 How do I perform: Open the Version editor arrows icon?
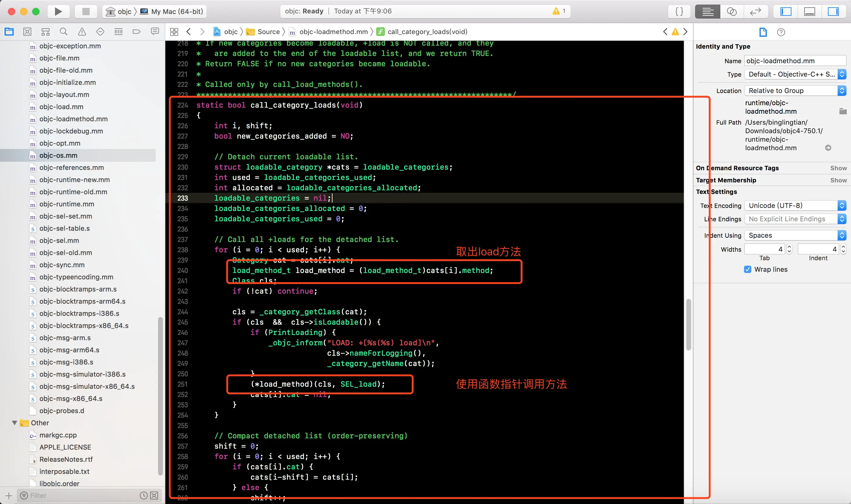(x=755, y=12)
